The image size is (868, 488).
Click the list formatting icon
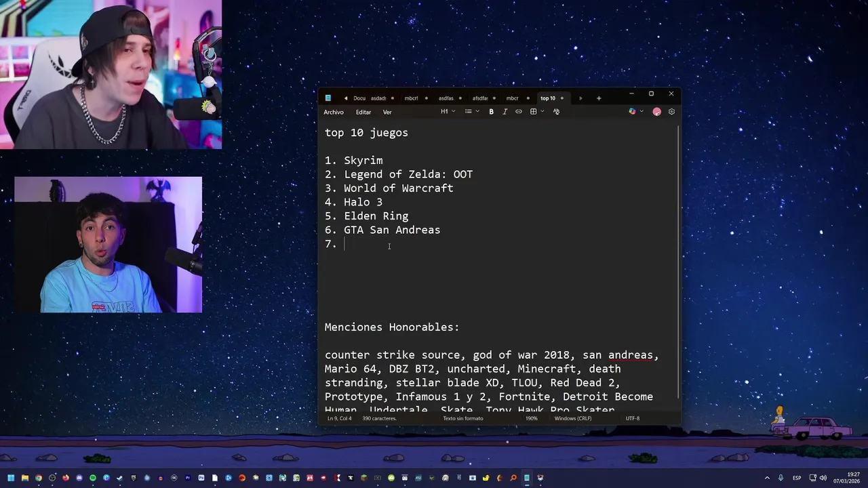[x=468, y=112]
